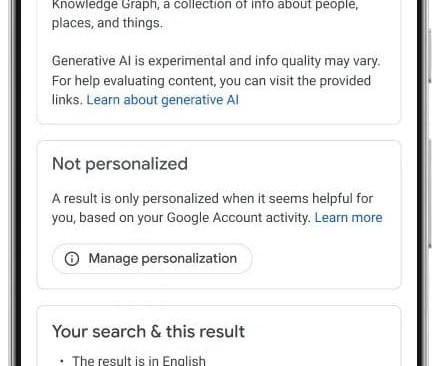The image size is (439, 366).
Task: Select the Not personalized heading
Action: click(x=120, y=164)
